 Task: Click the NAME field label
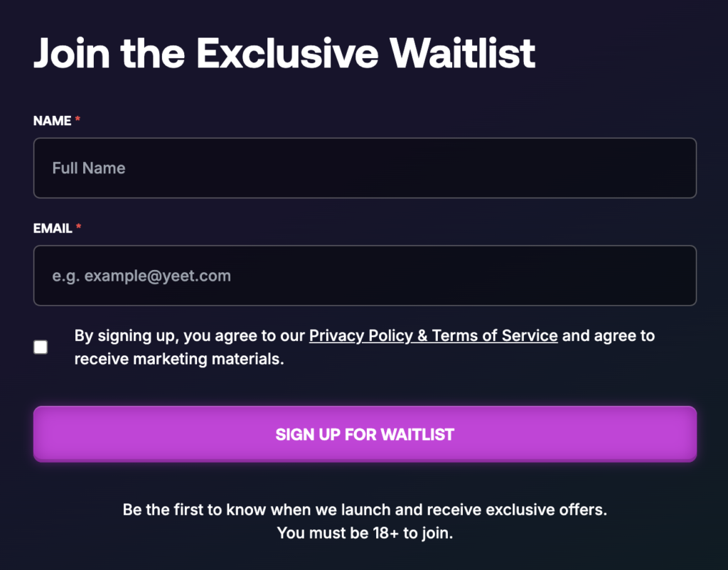[52, 121]
